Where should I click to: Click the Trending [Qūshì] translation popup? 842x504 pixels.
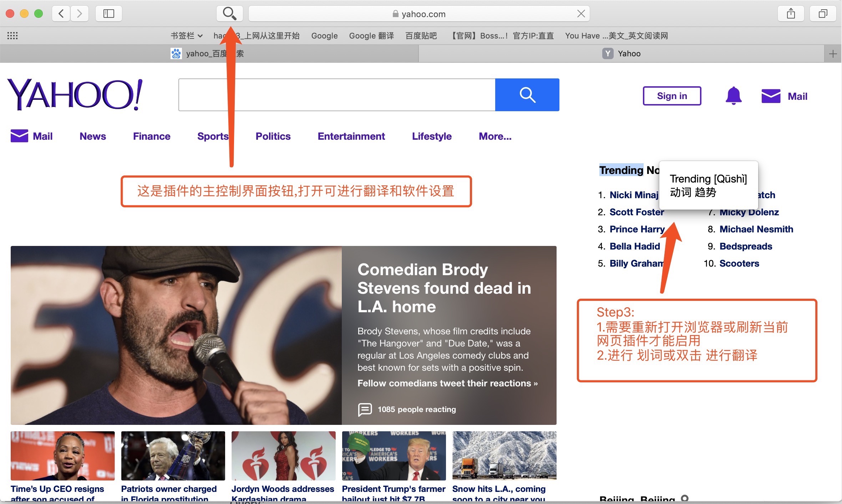[x=709, y=185]
